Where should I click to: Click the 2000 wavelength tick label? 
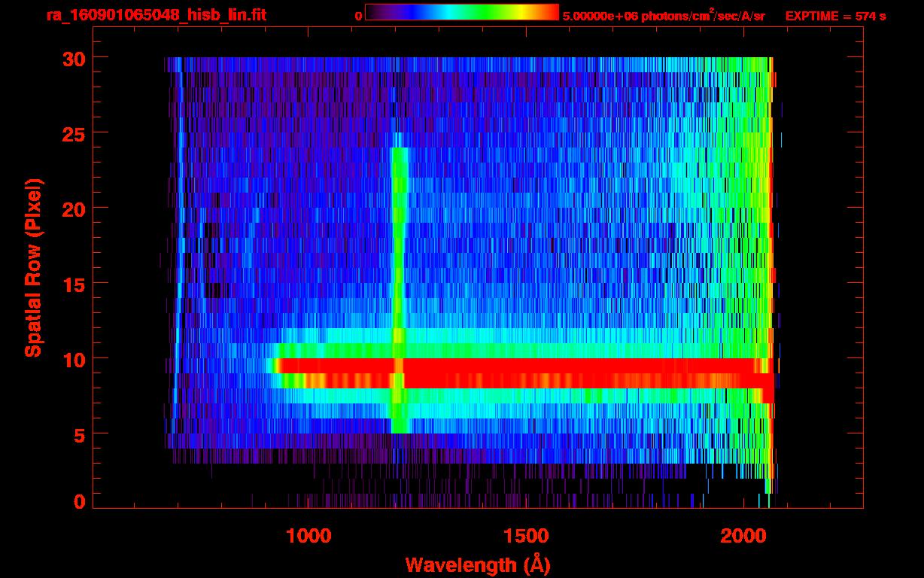[x=742, y=536]
